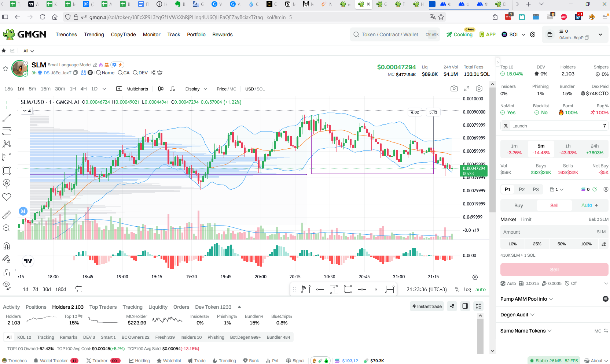Set sell amount to 50%
The width and height of the screenshot is (610, 364).
click(x=561, y=244)
